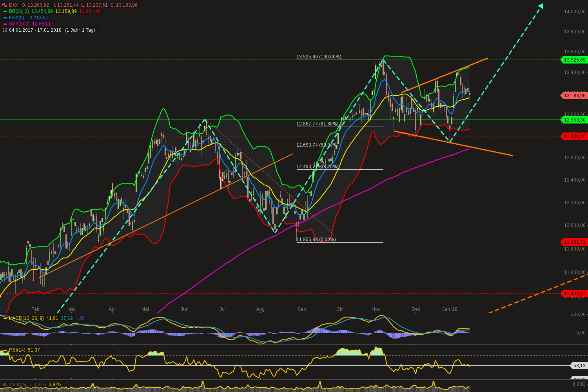Screen dimensions: 588x392
Task: Click the 6,00G volume axis label
Action: [x=579, y=385]
